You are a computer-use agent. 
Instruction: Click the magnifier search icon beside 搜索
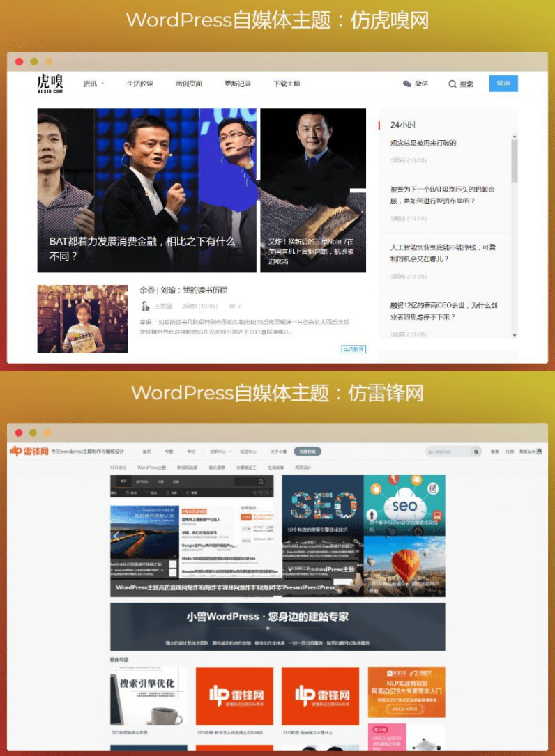[452, 84]
